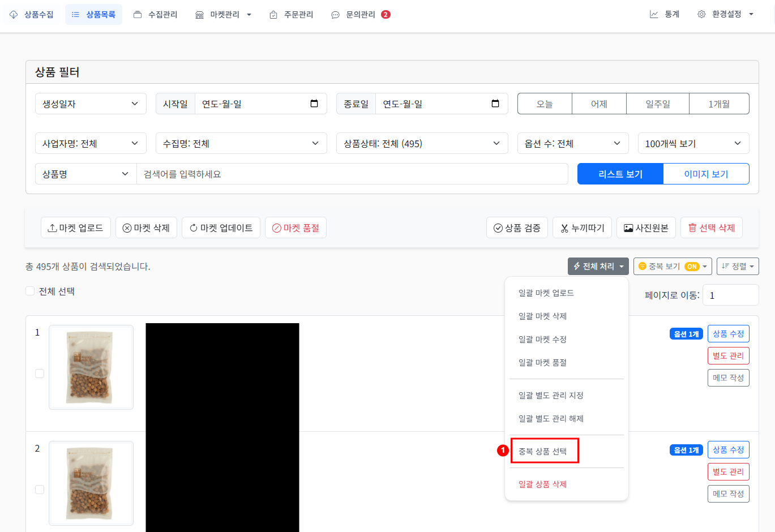Click the 마켓 업데이트 refresh button
This screenshot has width=775, height=532.
pyautogui.click(x=221, y=228)
